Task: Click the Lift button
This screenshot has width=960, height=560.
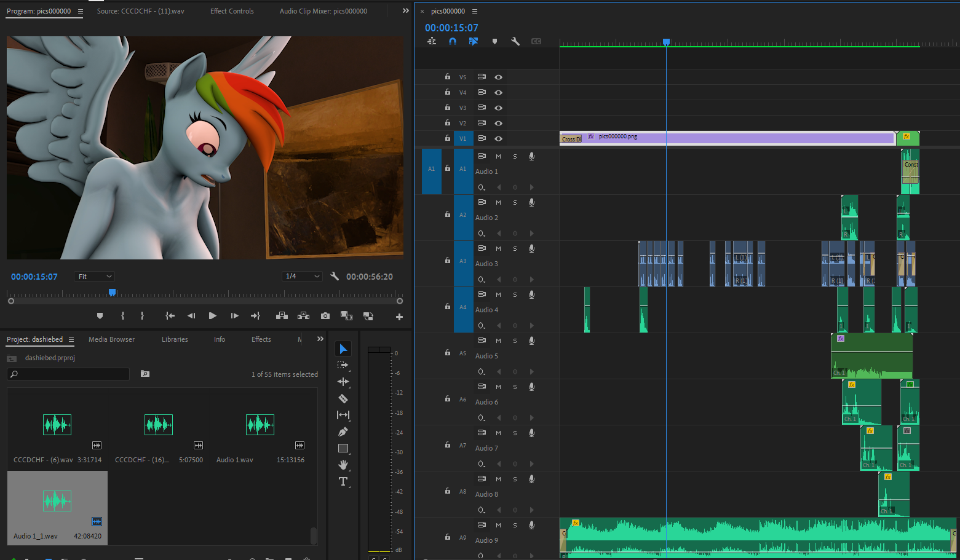Action: coord(282,316)
